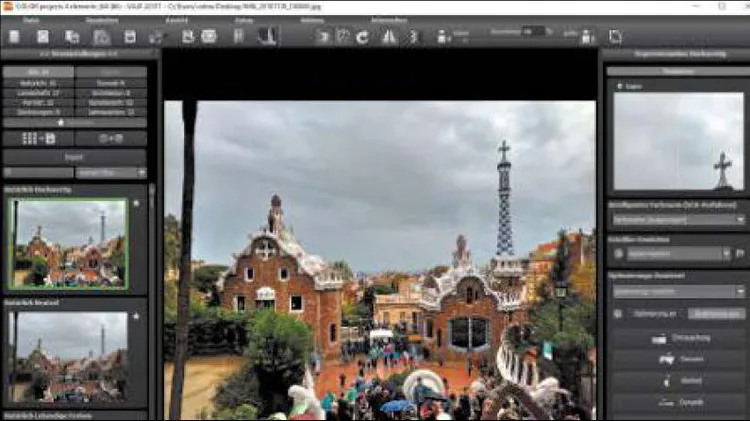Select the Natürlich Hochwertig preset thumbnail
Viewport: 750px width, 421px height.
68,244
